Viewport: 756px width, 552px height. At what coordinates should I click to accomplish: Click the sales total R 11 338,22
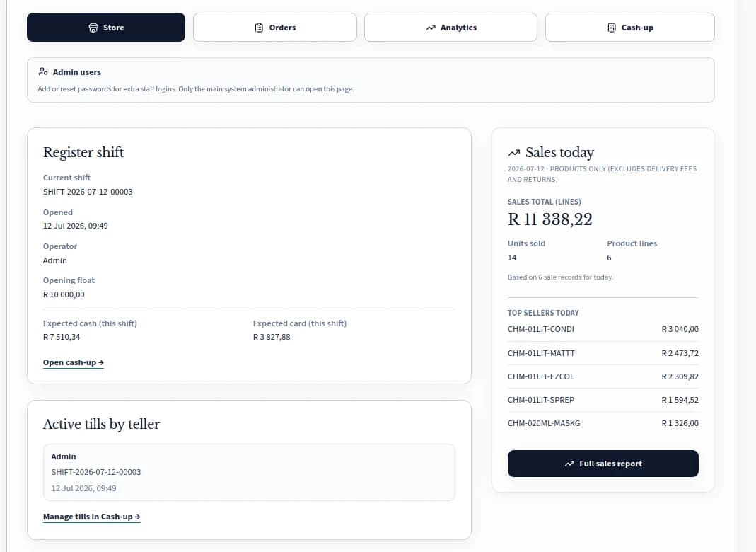550,219
